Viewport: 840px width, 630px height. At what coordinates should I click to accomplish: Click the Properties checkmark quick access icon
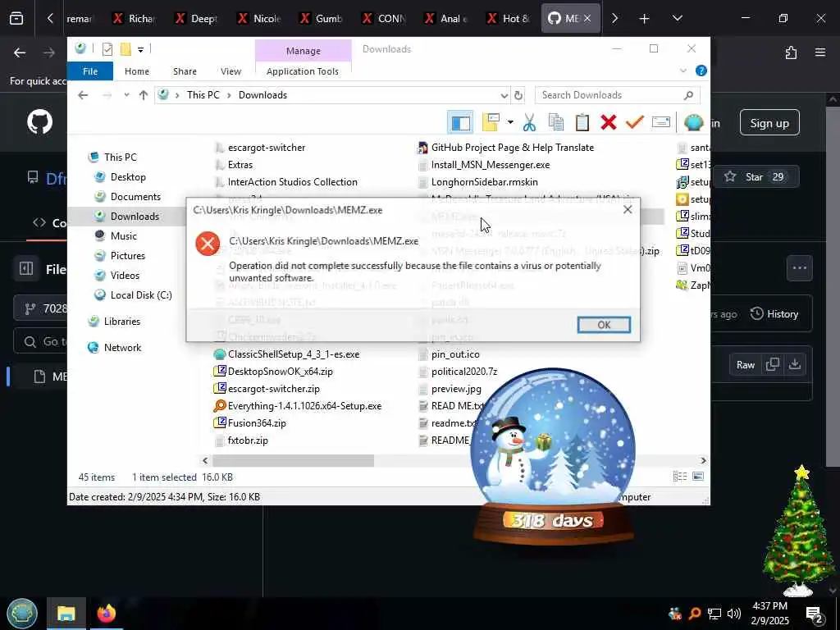click(107, 49)
